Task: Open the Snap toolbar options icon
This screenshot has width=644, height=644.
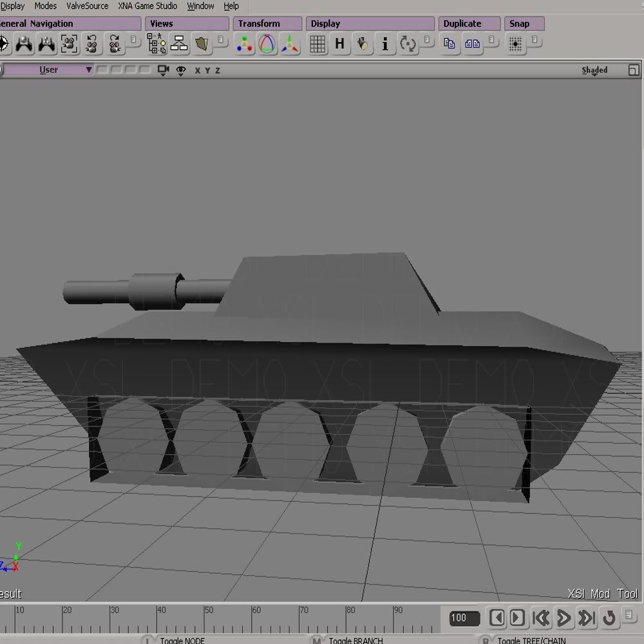Action: tap(535, 40)
